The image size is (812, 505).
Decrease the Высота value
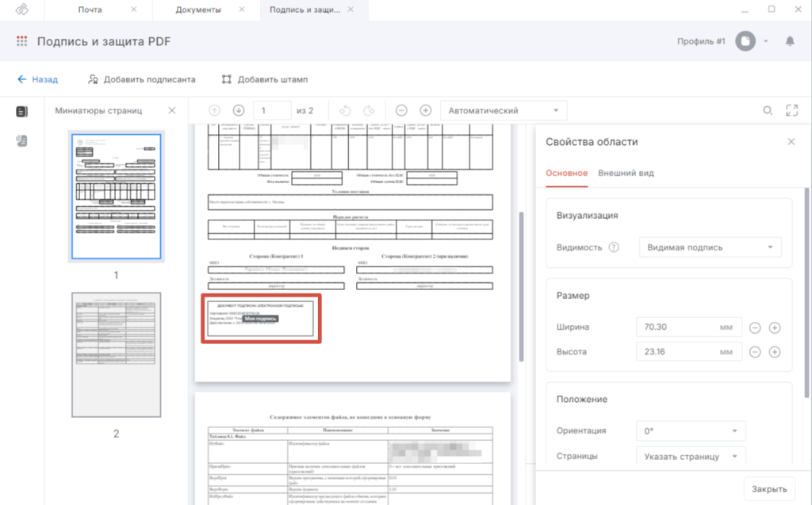[755, 352]
